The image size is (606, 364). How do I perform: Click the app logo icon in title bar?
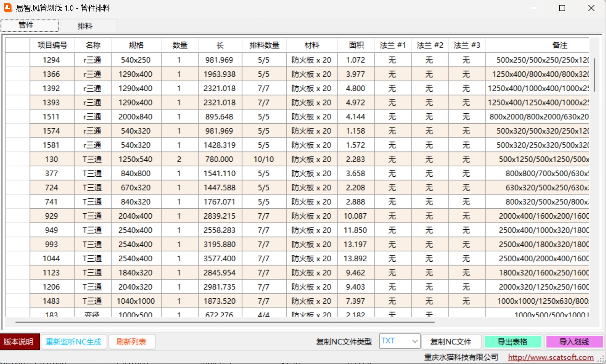[8, 8]
